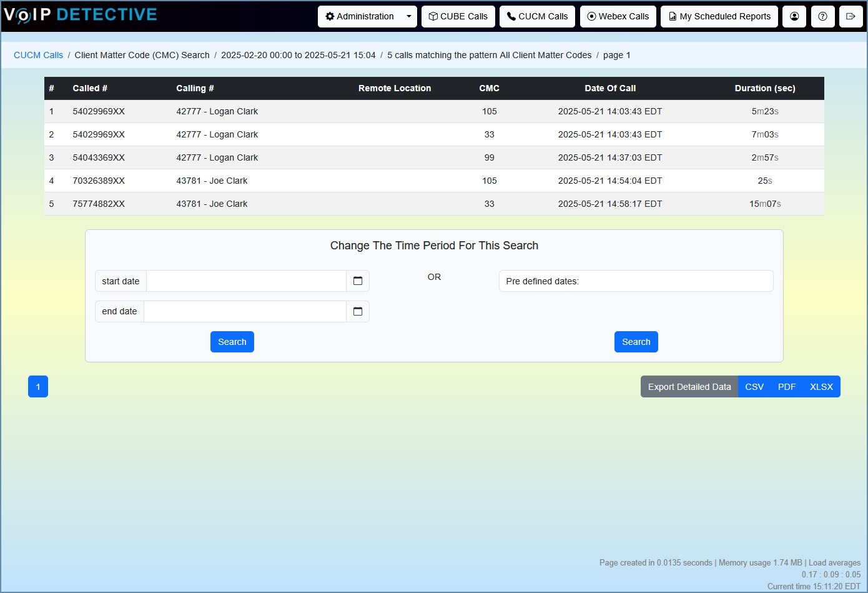Open the user account profile icon
Screen dimensions: 868x593
coord(794,16)
